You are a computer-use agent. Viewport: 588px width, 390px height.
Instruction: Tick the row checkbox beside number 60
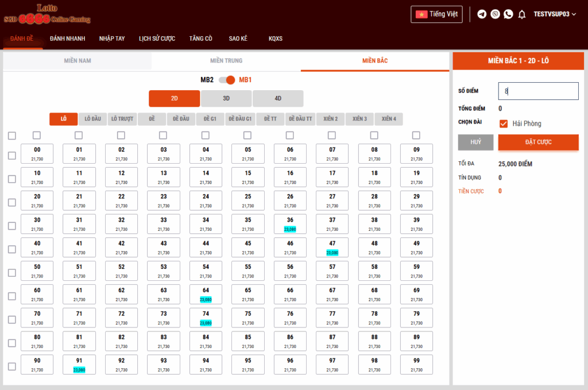[x=12, y=296]
